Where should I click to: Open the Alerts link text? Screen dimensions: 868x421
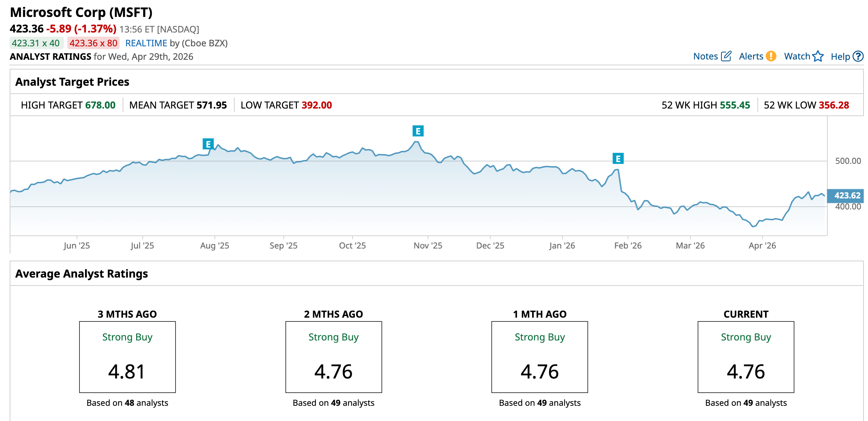pyautogui.click(x=751, y=56)
